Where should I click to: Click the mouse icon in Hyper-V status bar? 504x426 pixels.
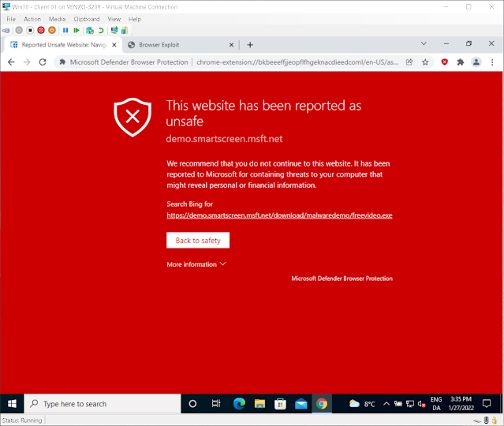pyautogui.click(x=487, y=420)
